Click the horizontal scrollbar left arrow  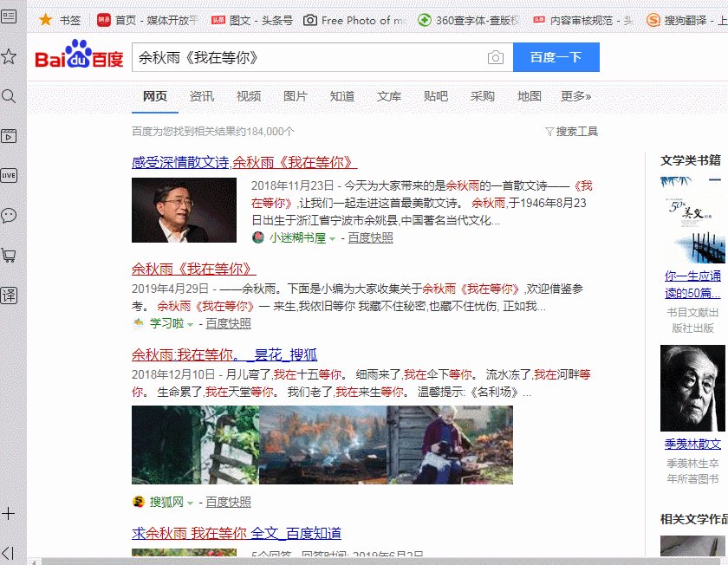pyautogui.click(x=34, y=562)
